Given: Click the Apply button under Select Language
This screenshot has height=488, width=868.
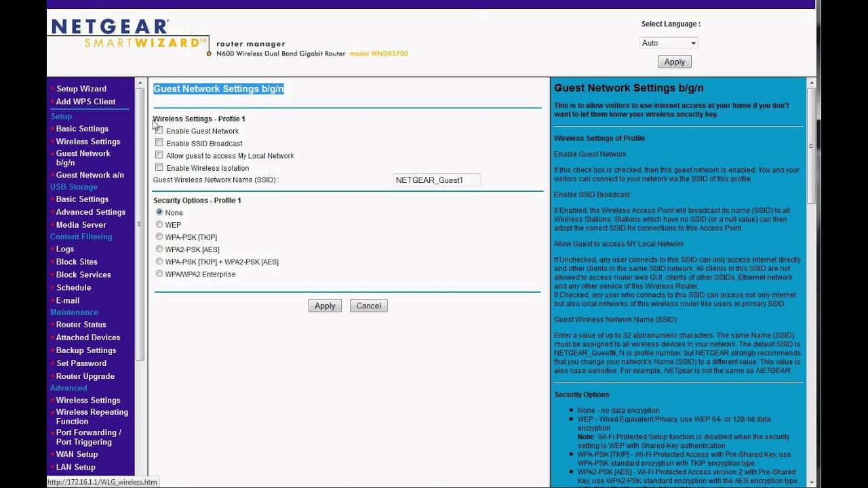Looking at the screenshot, I should click(x=674, y=62).
